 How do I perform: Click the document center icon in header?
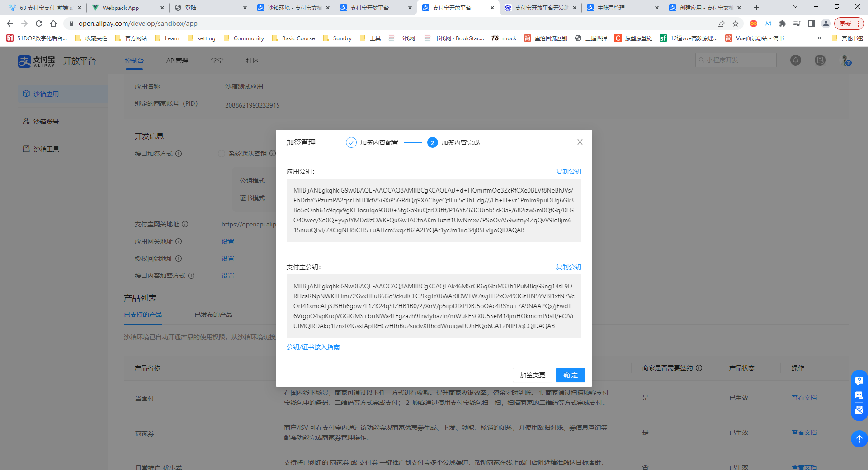820,60
